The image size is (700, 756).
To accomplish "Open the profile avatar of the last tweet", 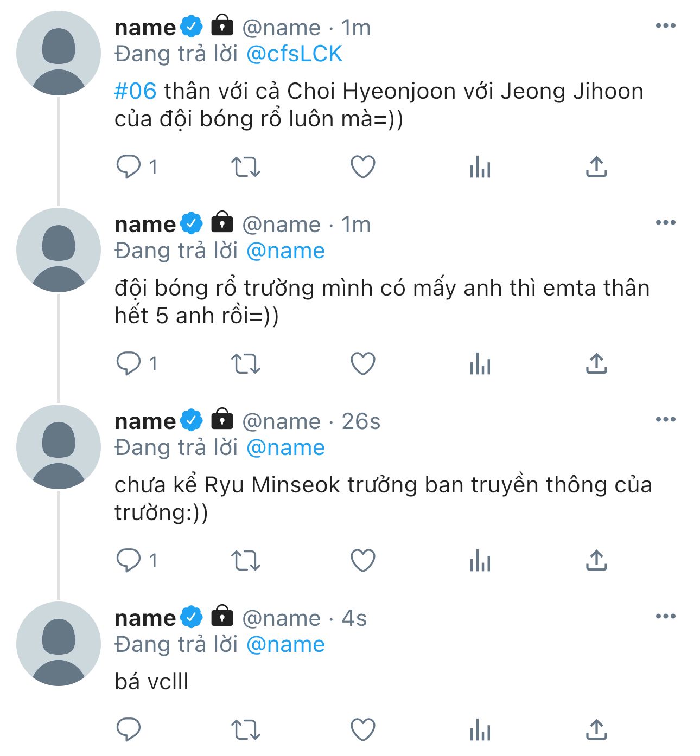I will pos(59,644).
